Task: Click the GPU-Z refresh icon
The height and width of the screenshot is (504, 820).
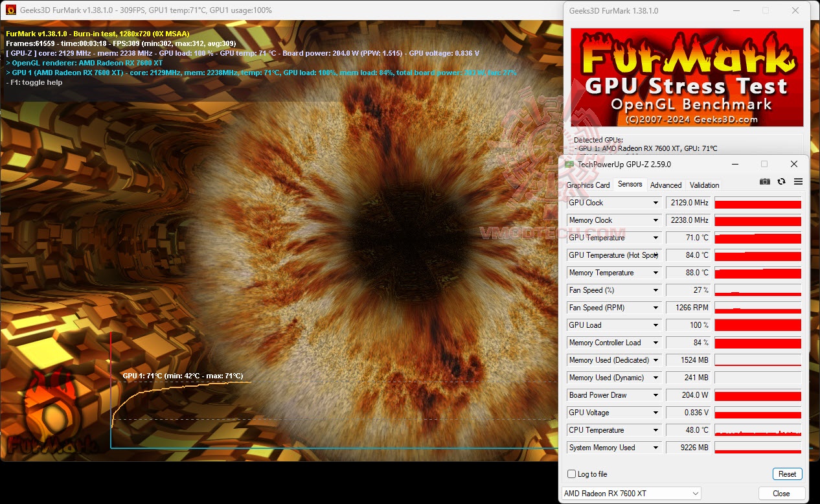Action: click(782, 182)
